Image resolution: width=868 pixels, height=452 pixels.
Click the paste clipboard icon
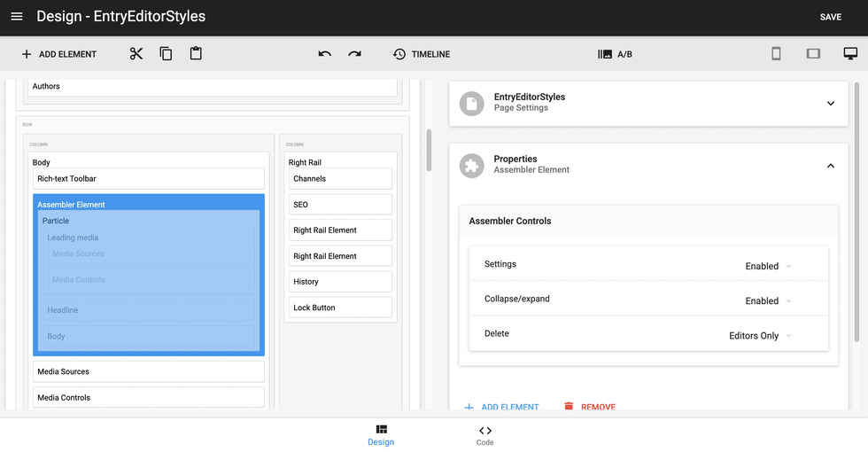(196, 54)
